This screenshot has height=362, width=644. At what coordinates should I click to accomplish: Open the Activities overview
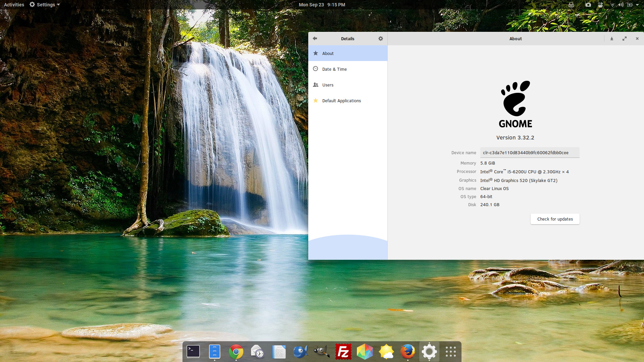pyautogui.click(x=14, y=5)
